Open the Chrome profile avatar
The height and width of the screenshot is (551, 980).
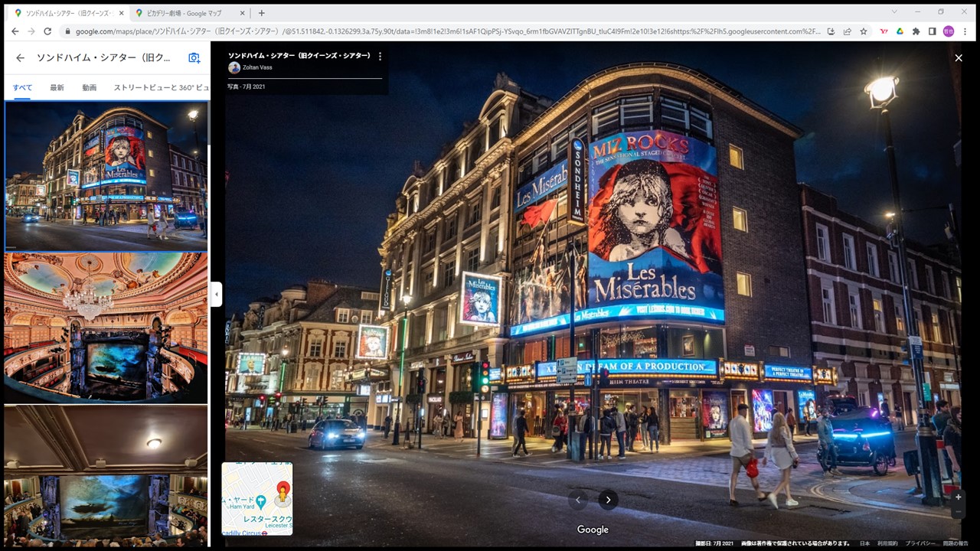pos(948,31)
